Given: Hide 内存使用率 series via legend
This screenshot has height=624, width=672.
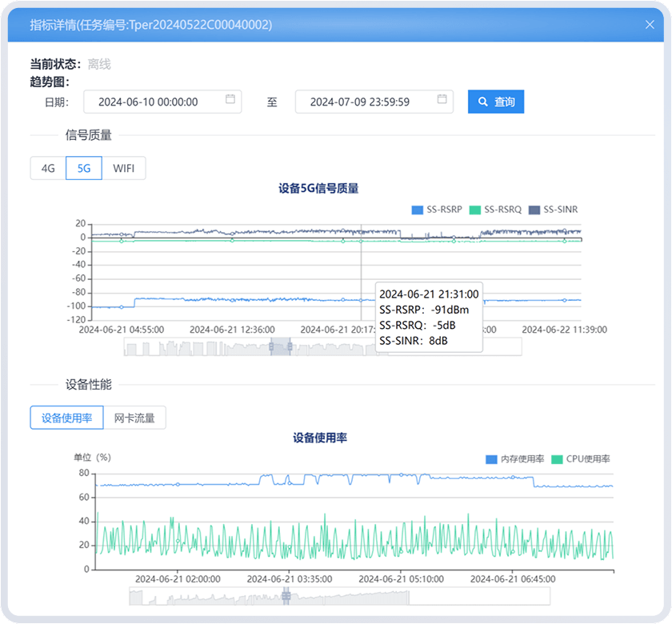Looking at the screenshot, I should [x=515, y=459].
